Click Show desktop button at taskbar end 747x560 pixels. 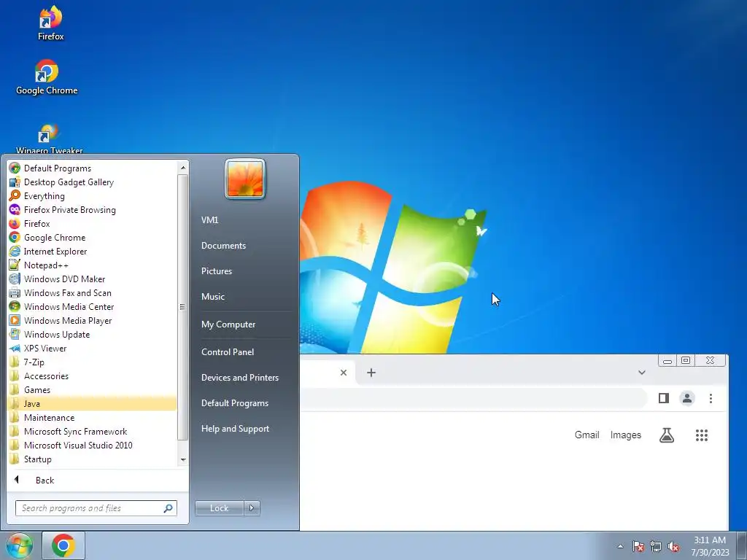point(741,545)
